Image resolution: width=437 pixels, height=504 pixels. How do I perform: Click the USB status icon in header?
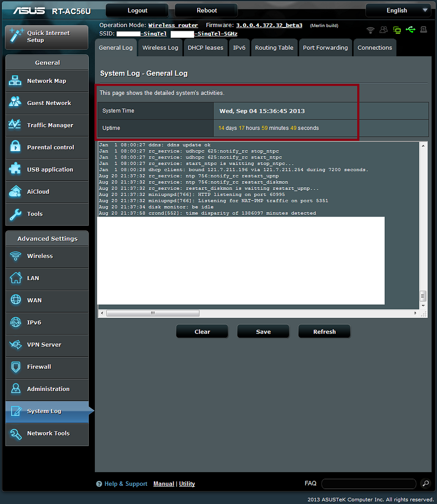410,30
